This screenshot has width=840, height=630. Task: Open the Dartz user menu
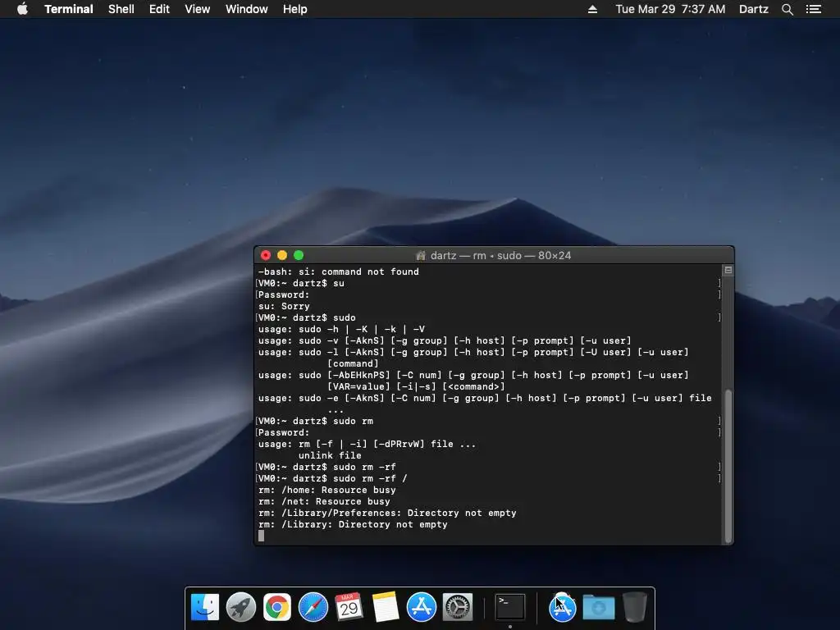pos(753,9)
